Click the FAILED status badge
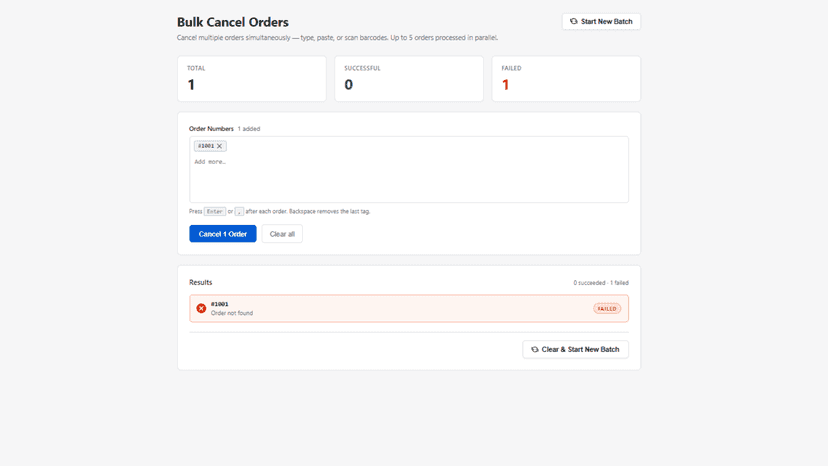 point(607,309)
